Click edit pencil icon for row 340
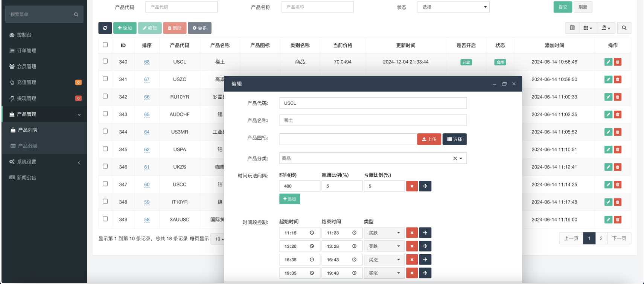Viewport: 644px width, 284px height. pyautogui.click(x=608, y=62)
